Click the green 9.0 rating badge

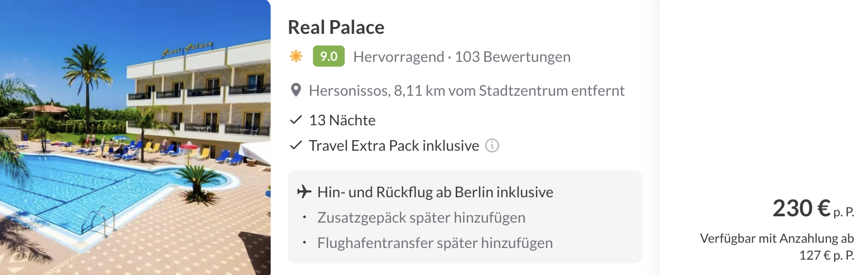[328, 56]
